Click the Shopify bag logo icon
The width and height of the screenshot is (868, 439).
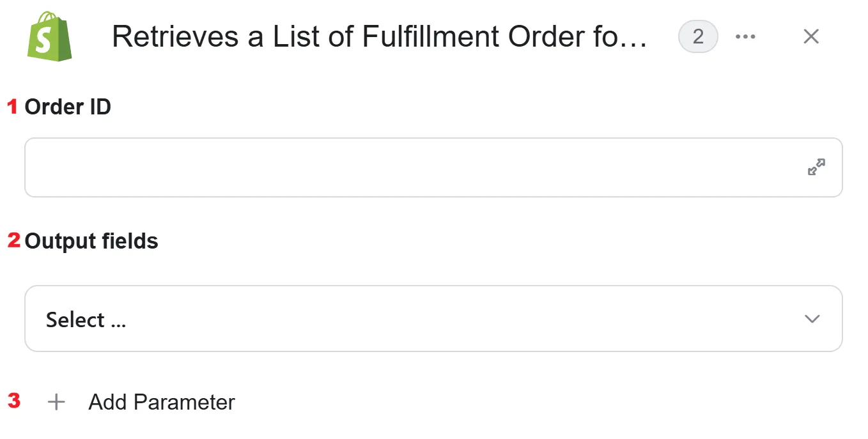50,36
